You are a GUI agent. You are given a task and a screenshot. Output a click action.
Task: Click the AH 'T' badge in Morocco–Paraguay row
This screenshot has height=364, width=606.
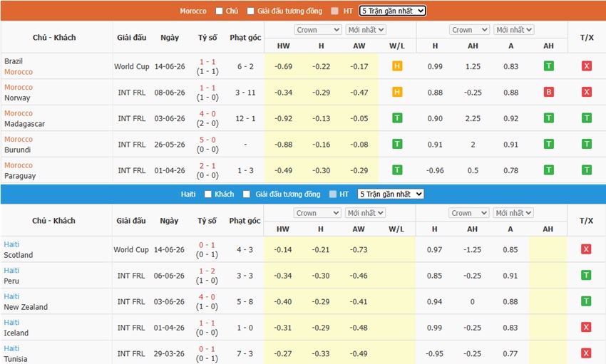pos(548,170)
